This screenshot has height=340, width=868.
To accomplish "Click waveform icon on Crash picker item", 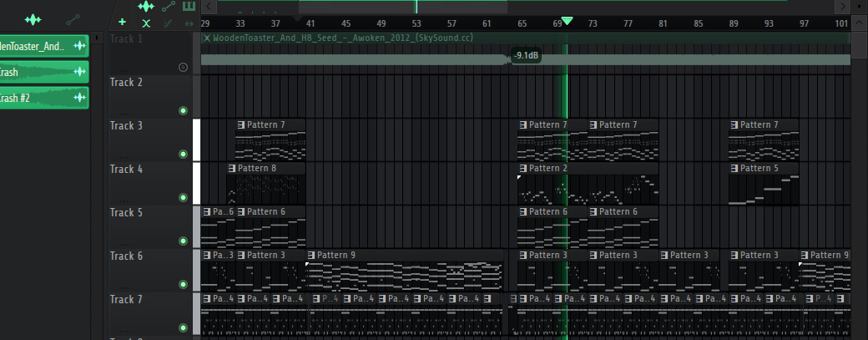I will (x=80, y=72).
